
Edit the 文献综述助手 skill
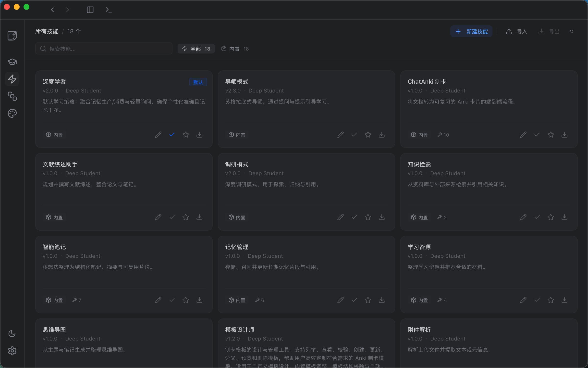tap(158, 217)
